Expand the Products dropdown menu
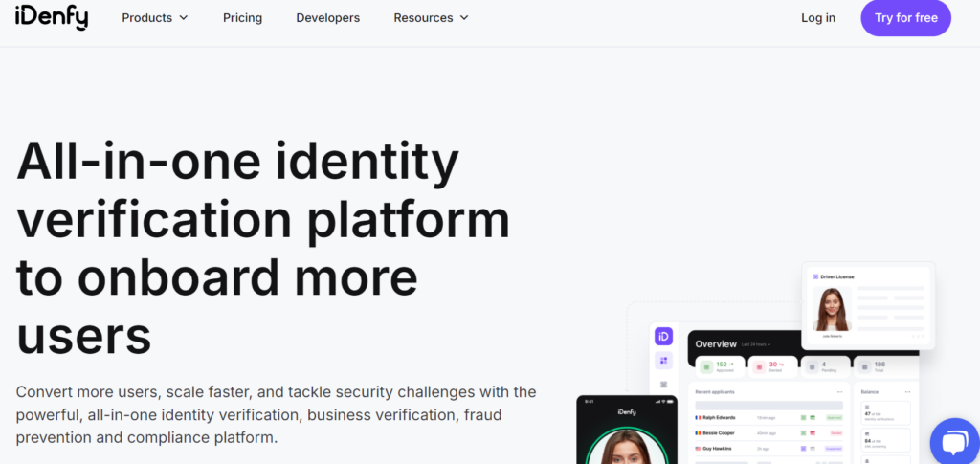 154,17
